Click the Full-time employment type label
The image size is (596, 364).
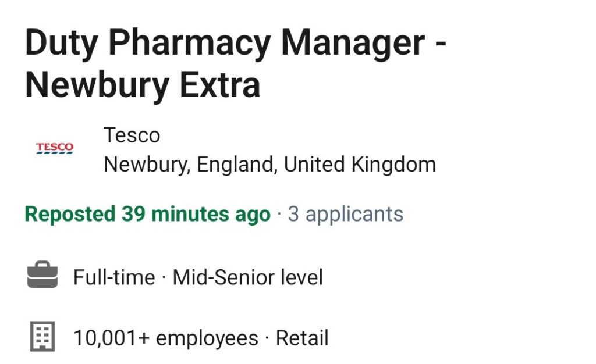[114, 277]
